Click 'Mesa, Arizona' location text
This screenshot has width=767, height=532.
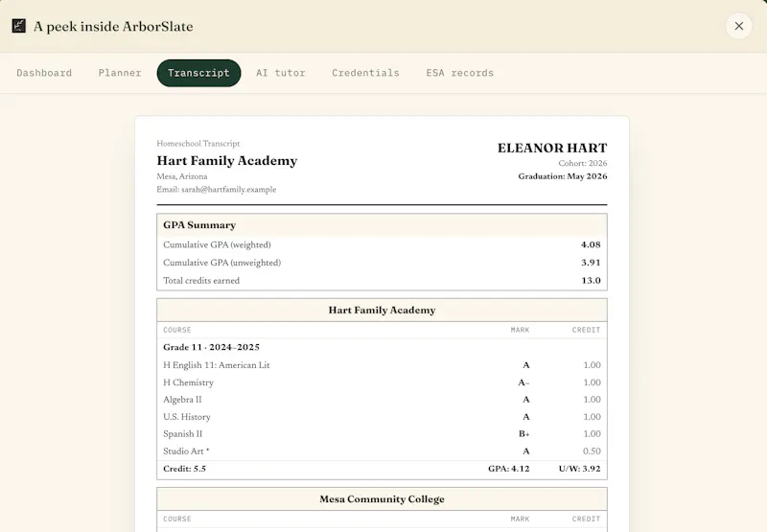tap(182, 176)
